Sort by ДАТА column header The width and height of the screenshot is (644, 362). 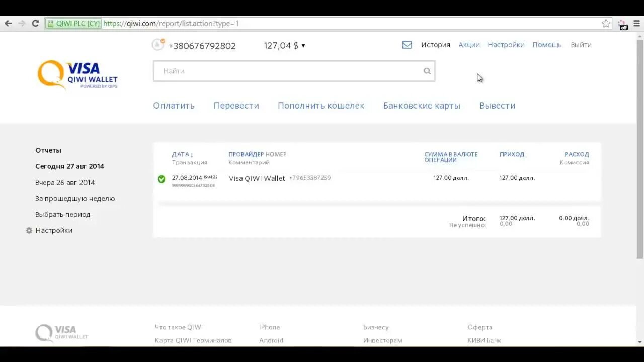point(183,154)
